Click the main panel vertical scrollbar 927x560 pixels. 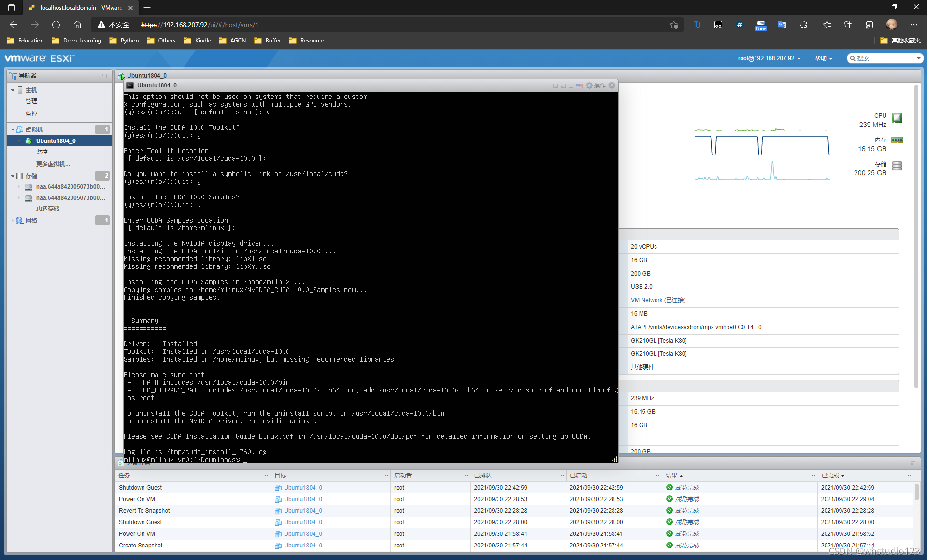tap(916, 237)
